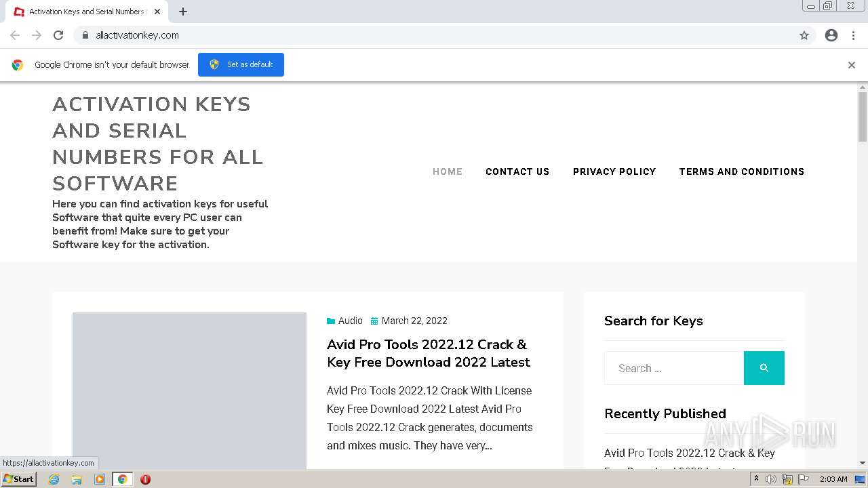
Task: Bookmark this page with the star icon
Action: click(x=804, y=35)
